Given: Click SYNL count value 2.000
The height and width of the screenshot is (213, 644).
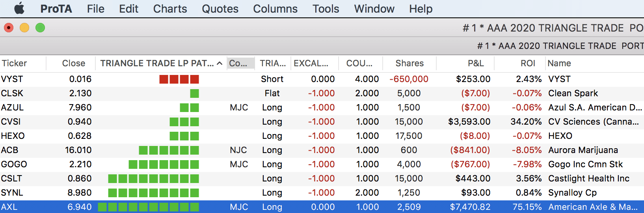Looking at the screenshot, I should (367, 192).
